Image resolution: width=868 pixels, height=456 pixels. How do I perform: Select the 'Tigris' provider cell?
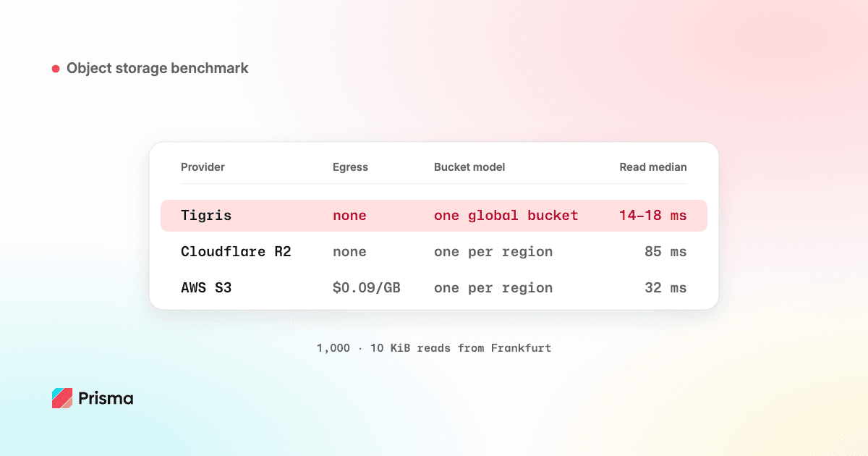pos(206,216)
